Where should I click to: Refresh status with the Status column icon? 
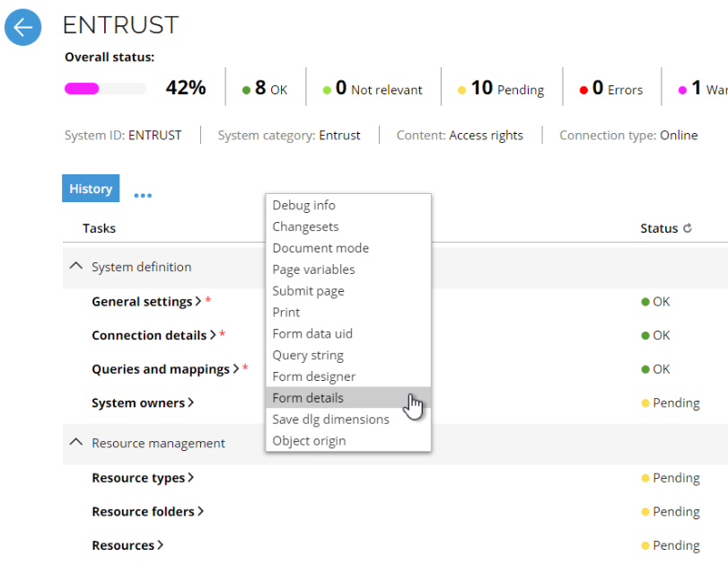[x=688, y=228]
